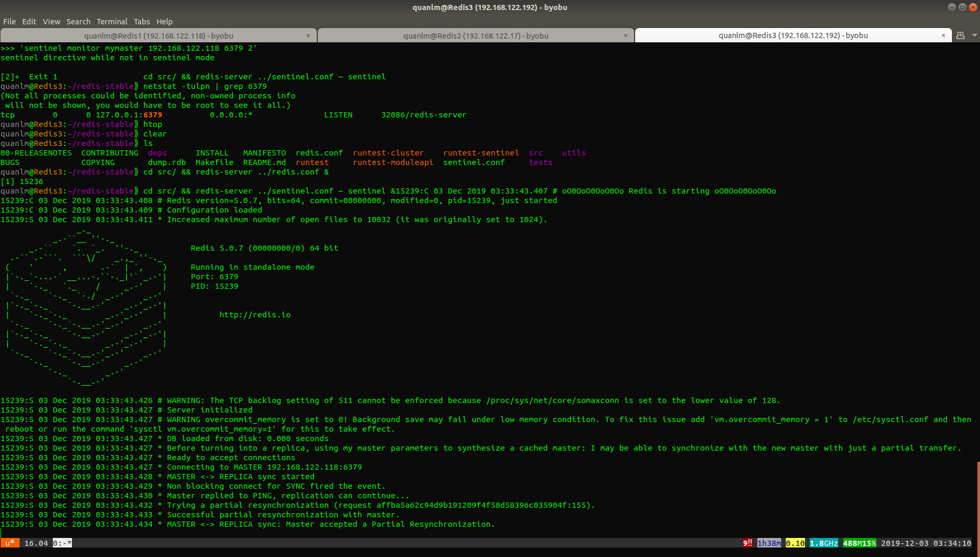The width and height of the screenshot is (980, 557).
Task: Click the '[1] 15236' job line
Action: click(x=22, y=181)
